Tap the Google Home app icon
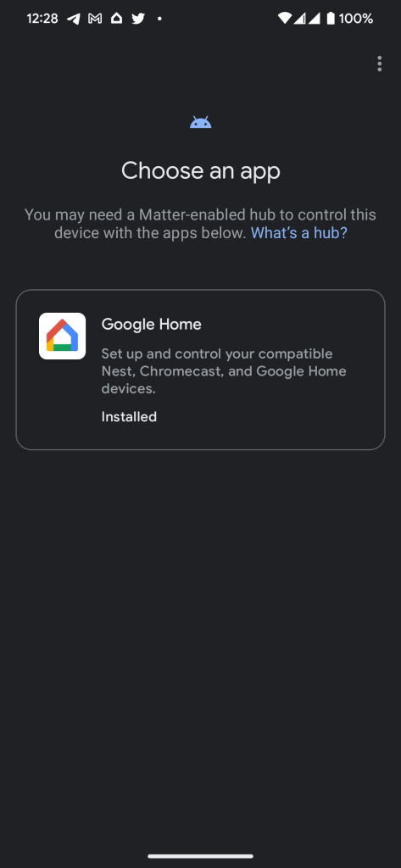The height and width of the screenshot is (868, 401). (62, 336)
